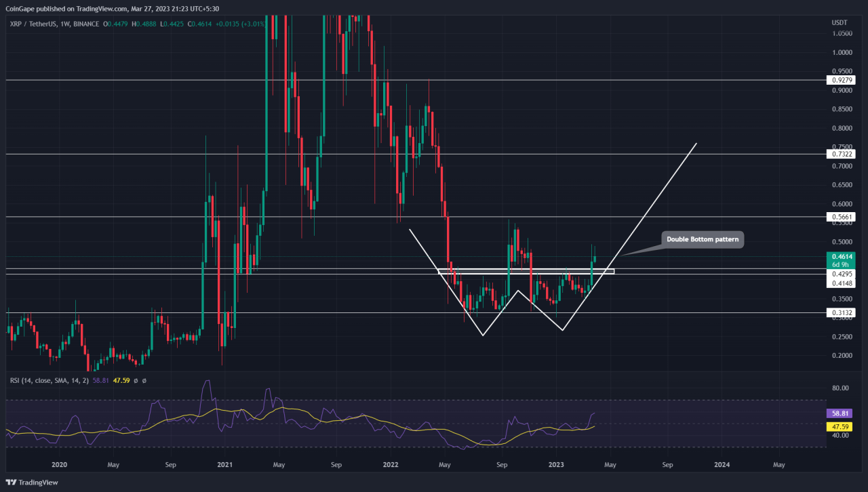Click the 40.00 RSI axis label

[x=839, y=436]
